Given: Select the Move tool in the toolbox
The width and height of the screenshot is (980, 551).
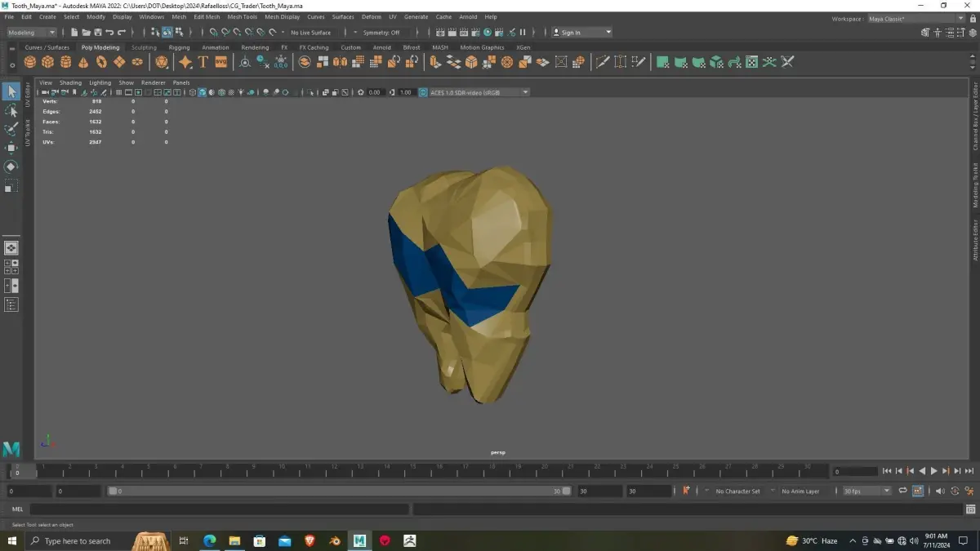Looking at the screenshot, I should click(11, 148).
